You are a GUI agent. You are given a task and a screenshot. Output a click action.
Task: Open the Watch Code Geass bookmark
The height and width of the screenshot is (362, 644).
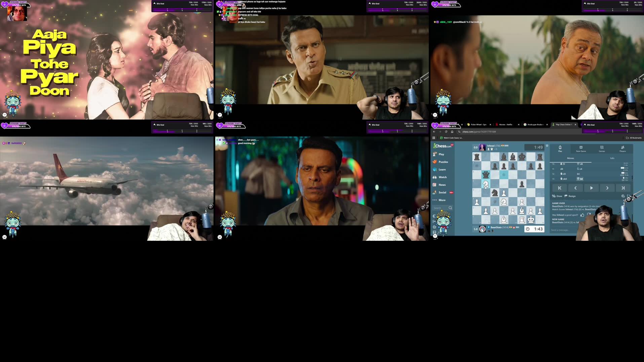point(452,138)
